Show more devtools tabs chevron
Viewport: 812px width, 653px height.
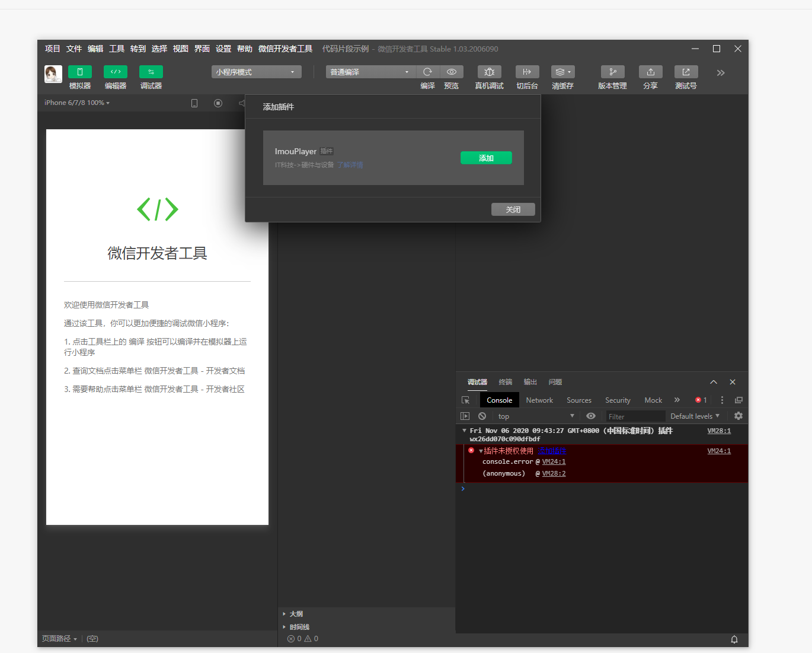677,400
